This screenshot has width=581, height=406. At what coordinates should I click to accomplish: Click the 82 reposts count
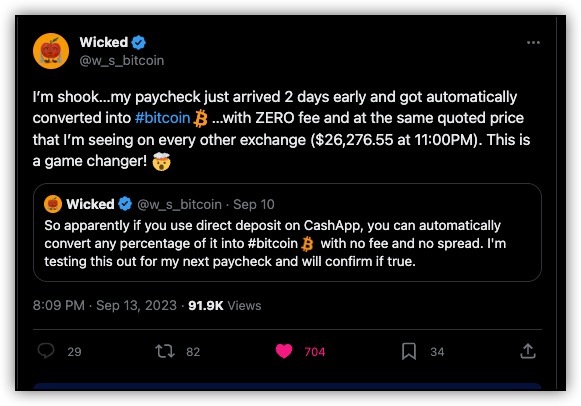pos(193,352)
